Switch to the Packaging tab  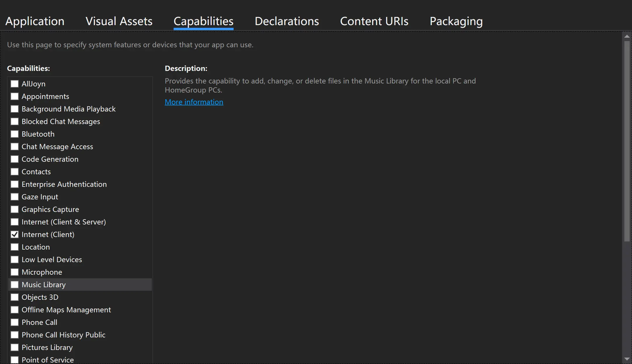456,21
